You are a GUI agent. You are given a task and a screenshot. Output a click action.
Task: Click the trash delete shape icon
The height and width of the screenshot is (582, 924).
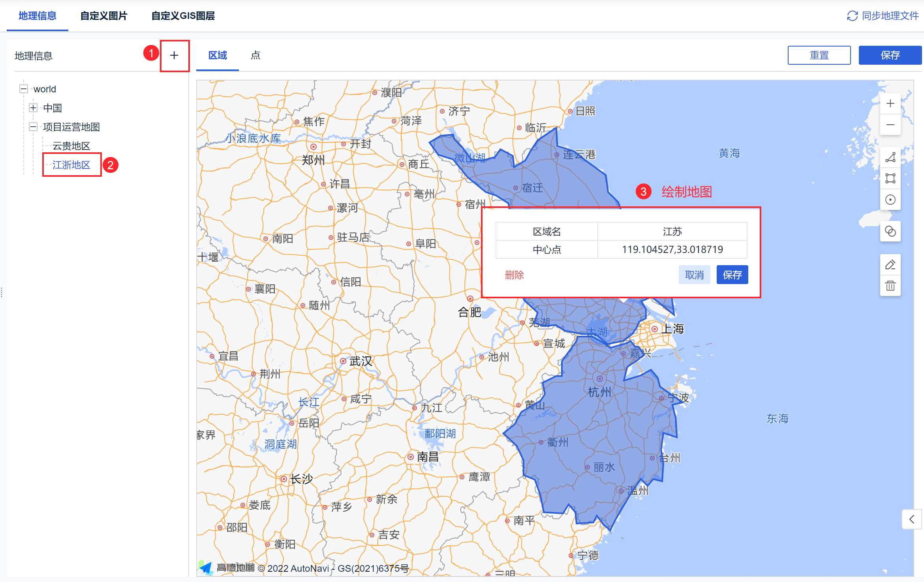(890, 286)
